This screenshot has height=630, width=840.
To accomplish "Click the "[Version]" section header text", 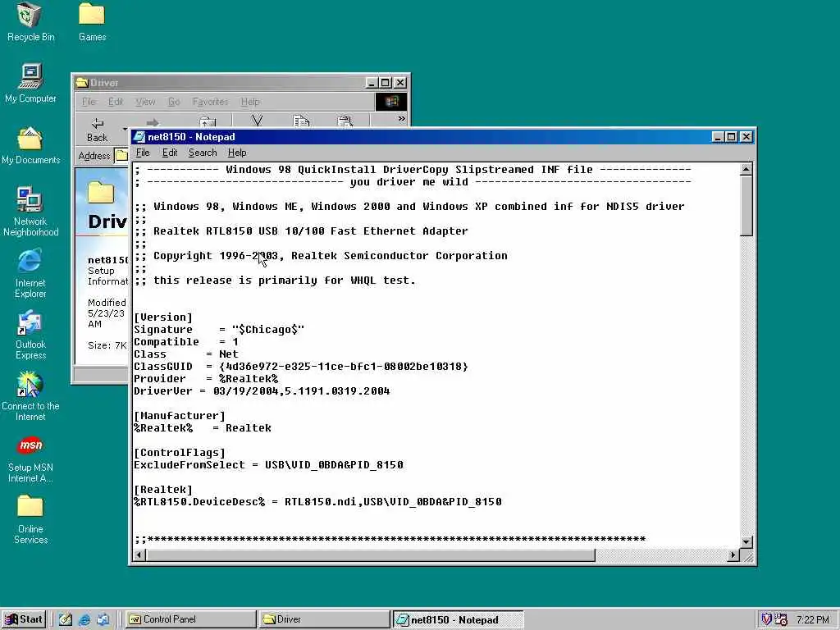I will [163, 317].
